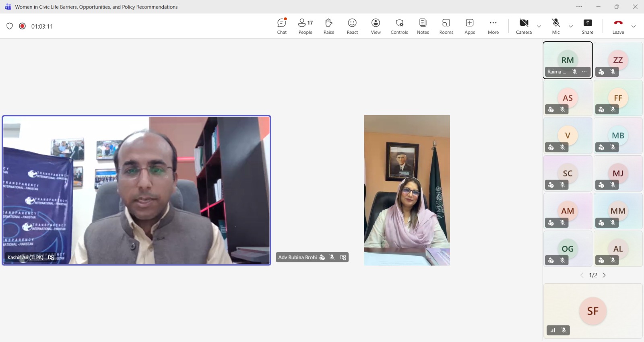The width and height of the screenshot is (644, 342).
Task: Open the View layout options
Action: tap(376, 26)
